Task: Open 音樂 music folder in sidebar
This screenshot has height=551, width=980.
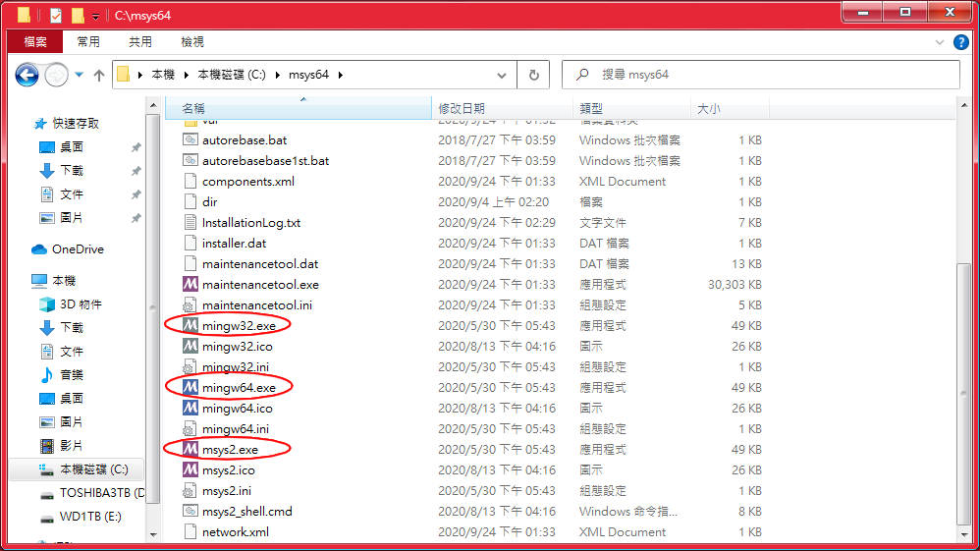Action: tap(61, 374)
